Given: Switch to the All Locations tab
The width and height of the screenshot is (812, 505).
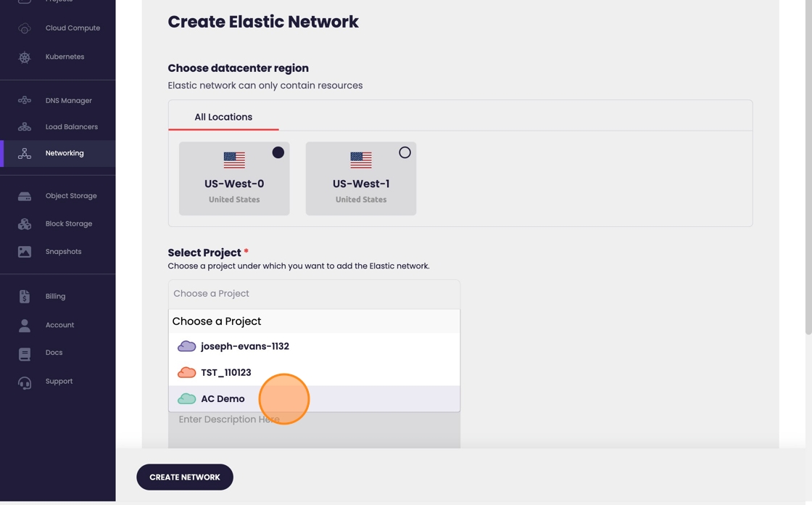Looking at the screenshot, I should 223,117.
